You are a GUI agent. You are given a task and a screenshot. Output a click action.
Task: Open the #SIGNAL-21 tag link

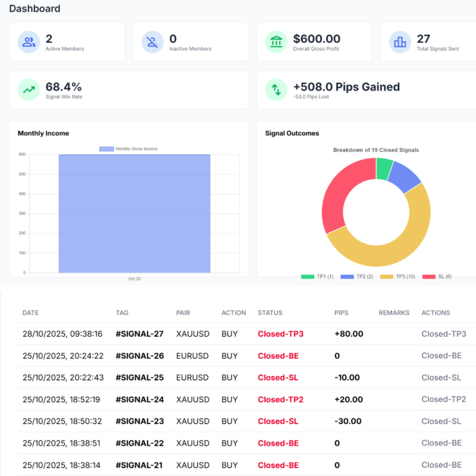[139, 465]
